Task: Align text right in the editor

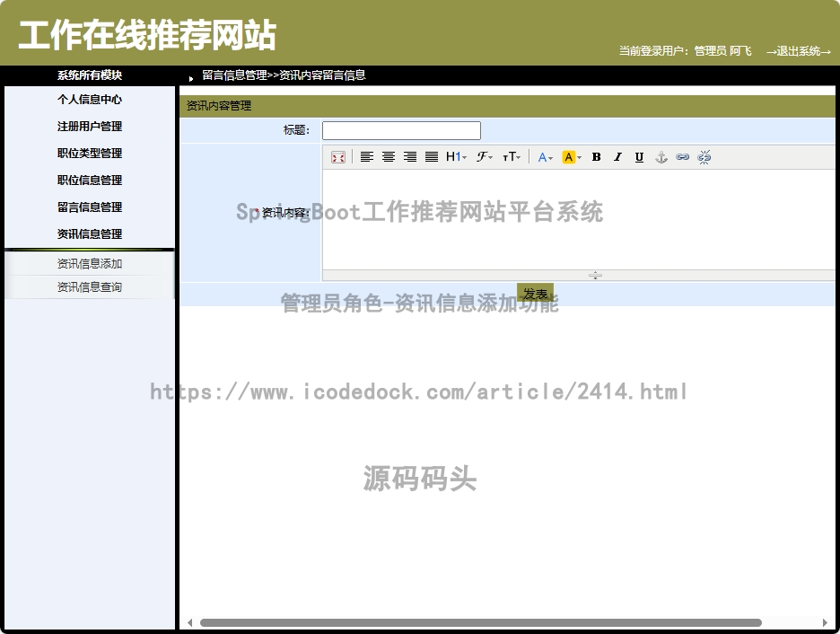Action: coord(410,157)
